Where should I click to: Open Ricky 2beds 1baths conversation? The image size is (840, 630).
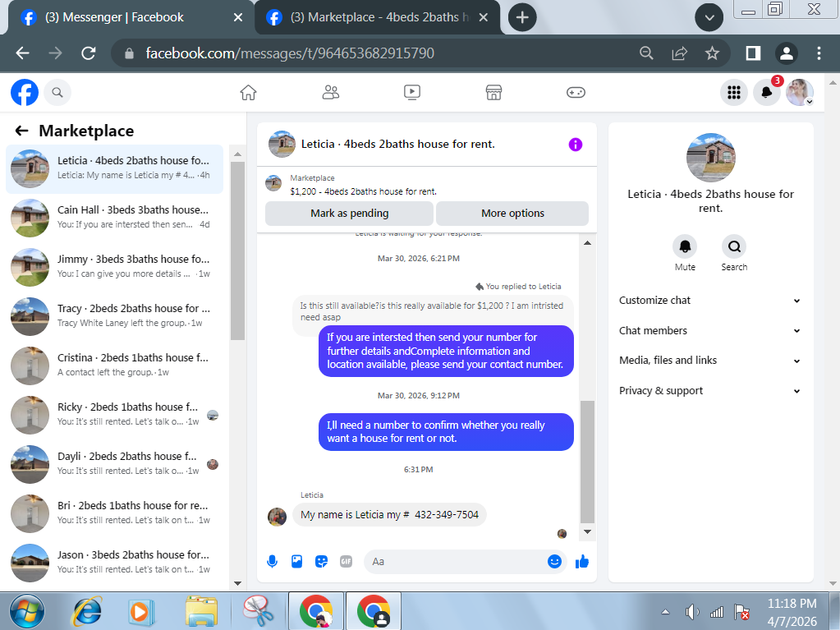[115, 415]
